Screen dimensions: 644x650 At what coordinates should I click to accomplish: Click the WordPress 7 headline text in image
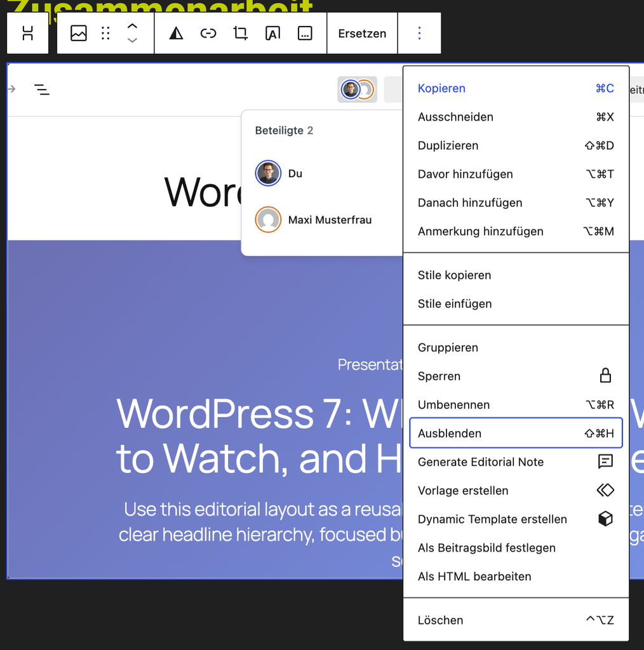(259, 435)
